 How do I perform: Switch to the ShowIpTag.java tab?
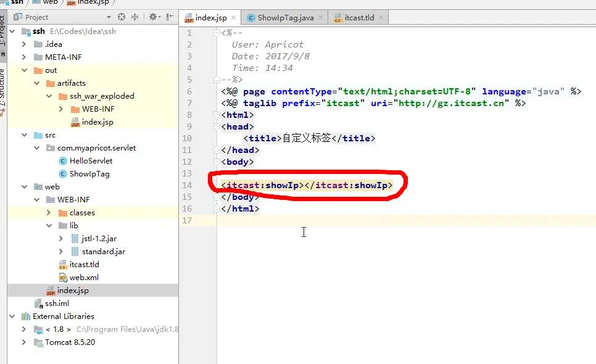pyautogui.click(x=286, y=17)
